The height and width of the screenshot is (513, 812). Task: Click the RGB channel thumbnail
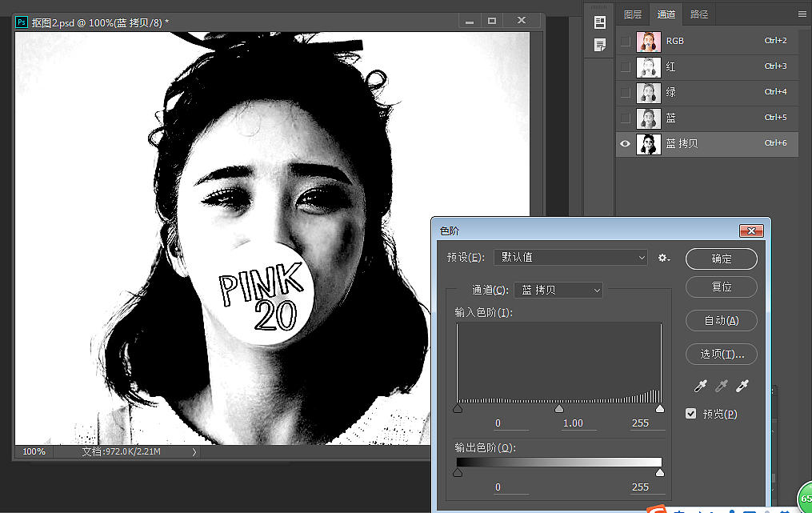pyautogui.click(x=648, y=41)
